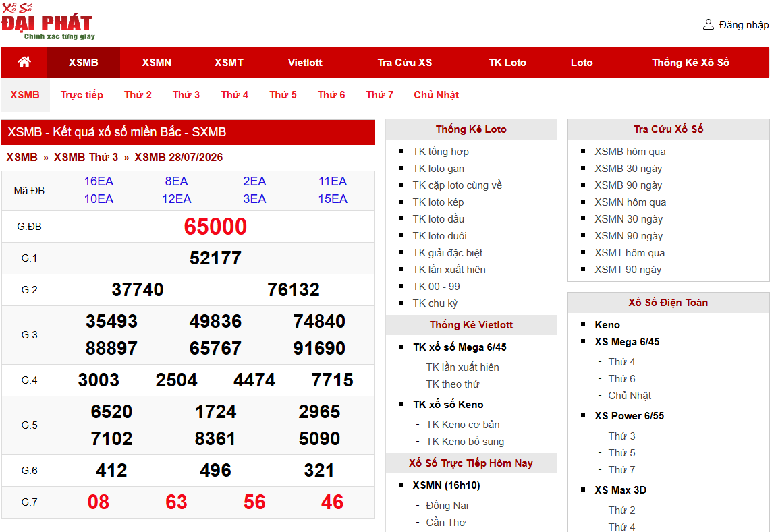This screenshot has width=776, height=532.
Task: Open Thứ 5 under XS Power 6/55
Action: click(x=621, y=453)
